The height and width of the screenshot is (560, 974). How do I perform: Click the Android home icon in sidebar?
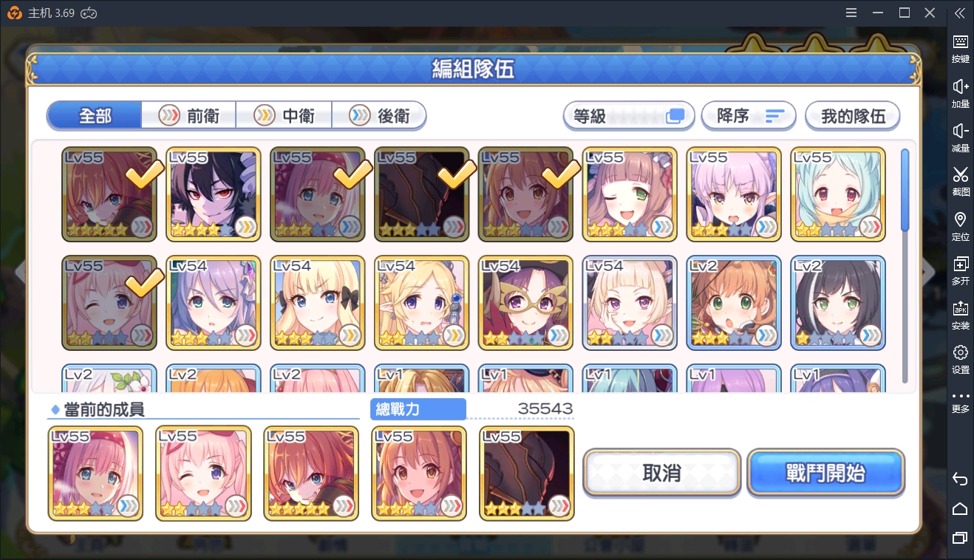point(960,508)
